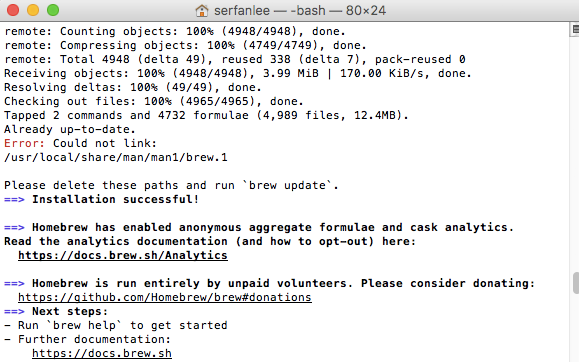Zoom the window using green button

(x=53, y=10)
